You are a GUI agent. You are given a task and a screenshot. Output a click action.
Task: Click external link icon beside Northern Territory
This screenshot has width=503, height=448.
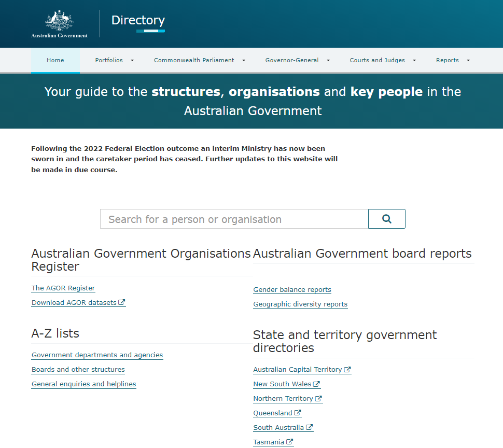[x=318, y=399]
